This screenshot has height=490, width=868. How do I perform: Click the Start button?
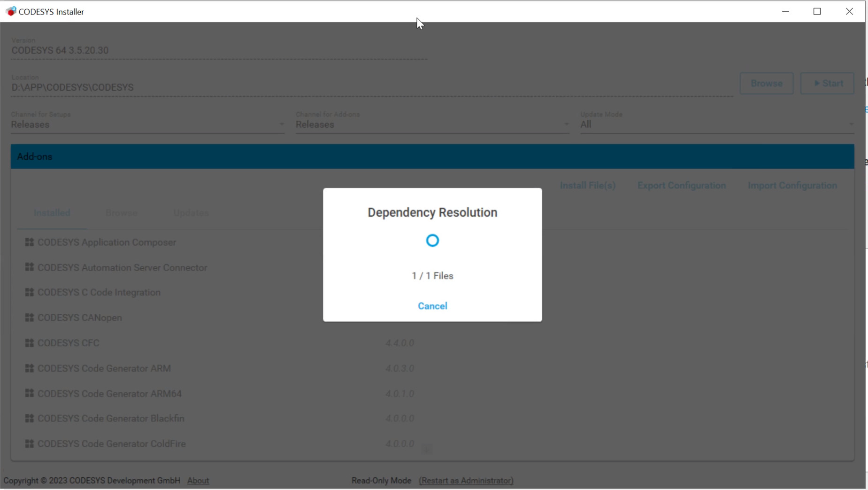click(x=827, y=83)
